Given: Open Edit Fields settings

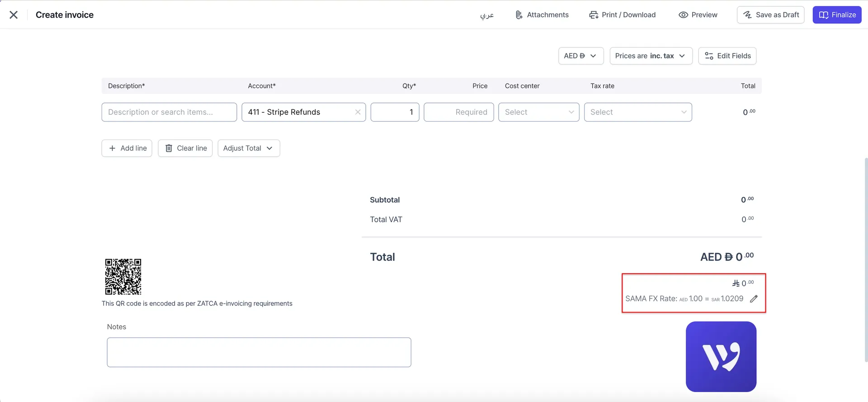Looking at the screenshot, I should [x=727, y=56].
